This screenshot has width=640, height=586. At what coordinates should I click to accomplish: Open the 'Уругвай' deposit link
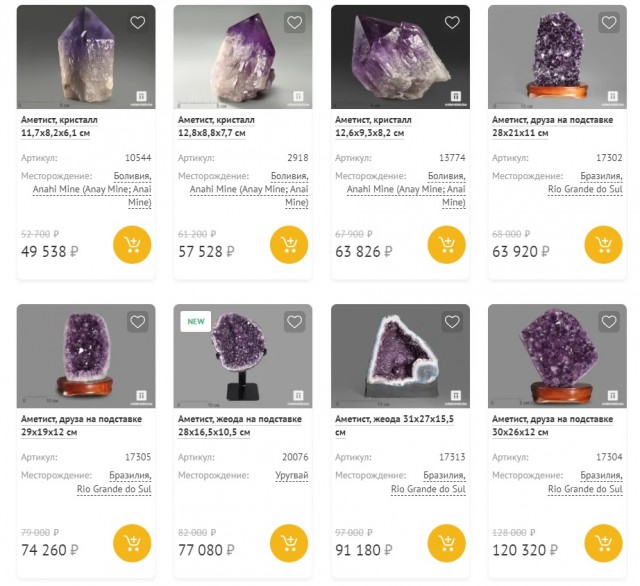click(291, 475)
